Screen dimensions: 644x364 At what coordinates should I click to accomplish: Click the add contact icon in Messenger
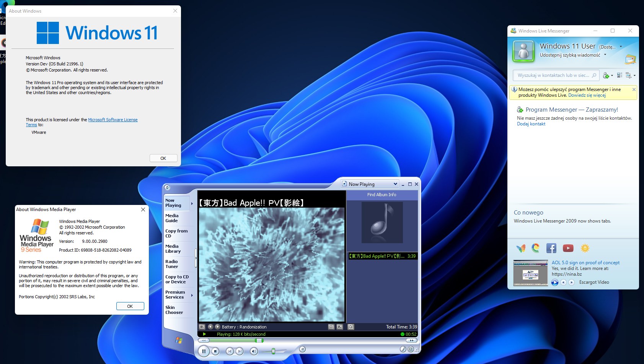606,75
